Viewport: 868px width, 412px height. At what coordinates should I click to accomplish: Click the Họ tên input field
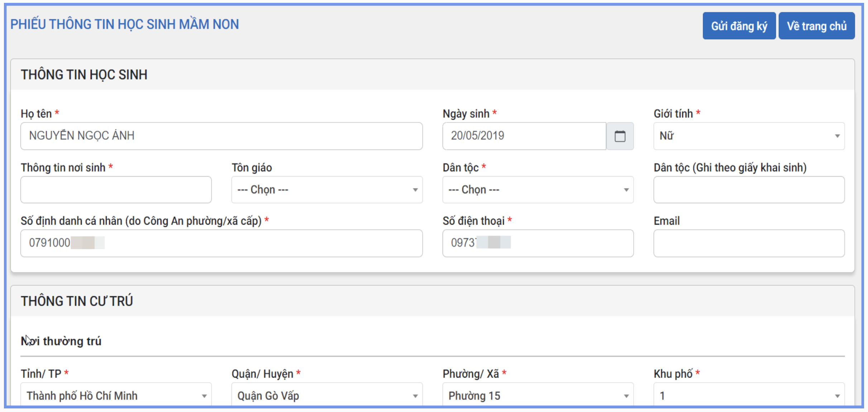click(x=221, y=136)
